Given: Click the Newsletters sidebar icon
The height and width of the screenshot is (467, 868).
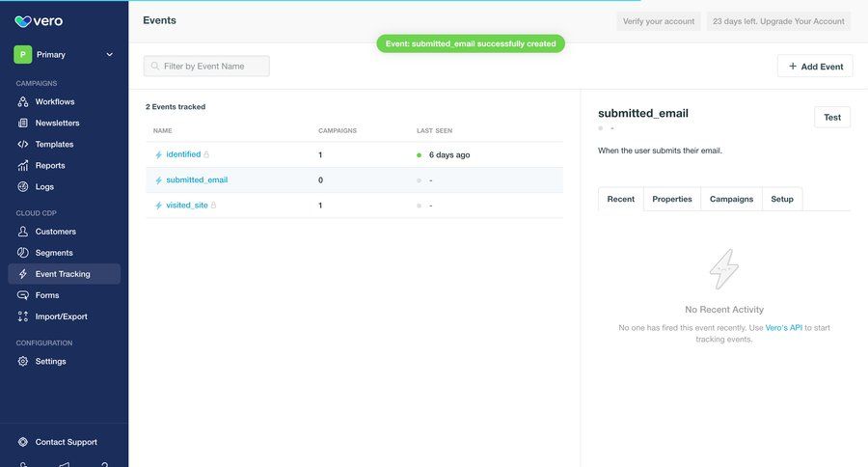Looking at the screenshot, I should pos(23,123).
